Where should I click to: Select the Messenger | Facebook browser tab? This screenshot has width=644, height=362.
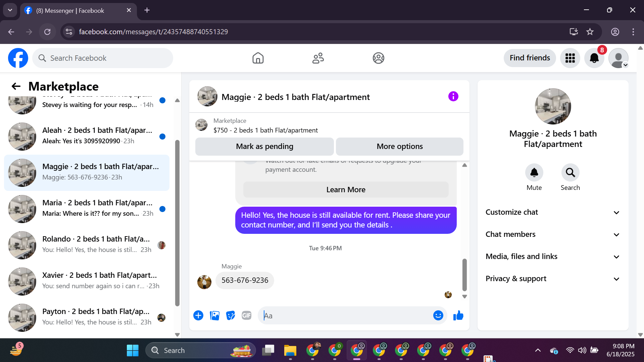pos(79,10)
